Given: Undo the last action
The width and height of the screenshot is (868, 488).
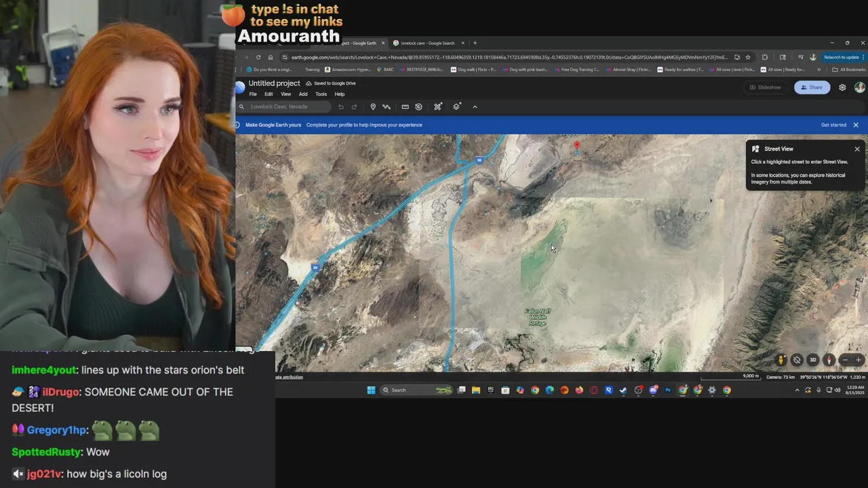Looking at the screenshot, I should tap(340, 106).
